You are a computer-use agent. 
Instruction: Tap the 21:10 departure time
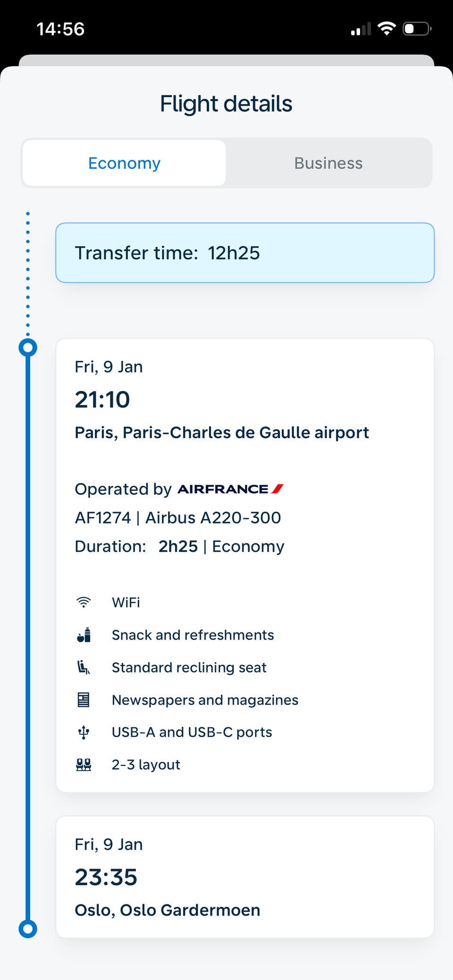(102, 399)
